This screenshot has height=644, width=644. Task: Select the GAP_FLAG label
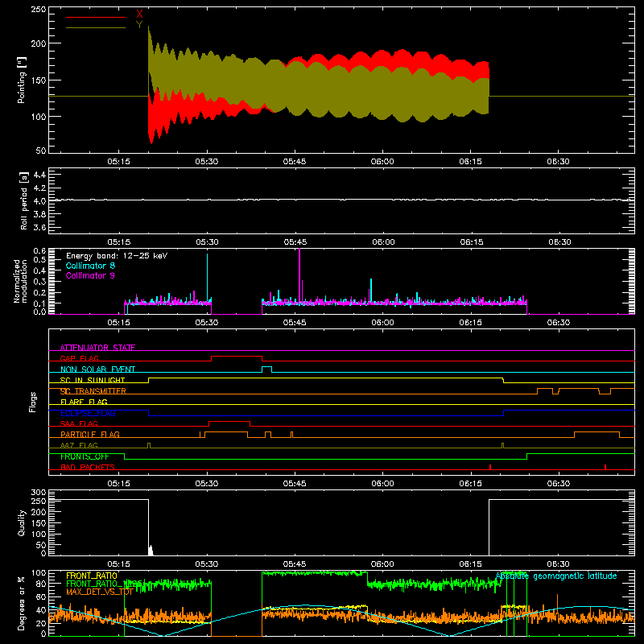tap(79, 358)
